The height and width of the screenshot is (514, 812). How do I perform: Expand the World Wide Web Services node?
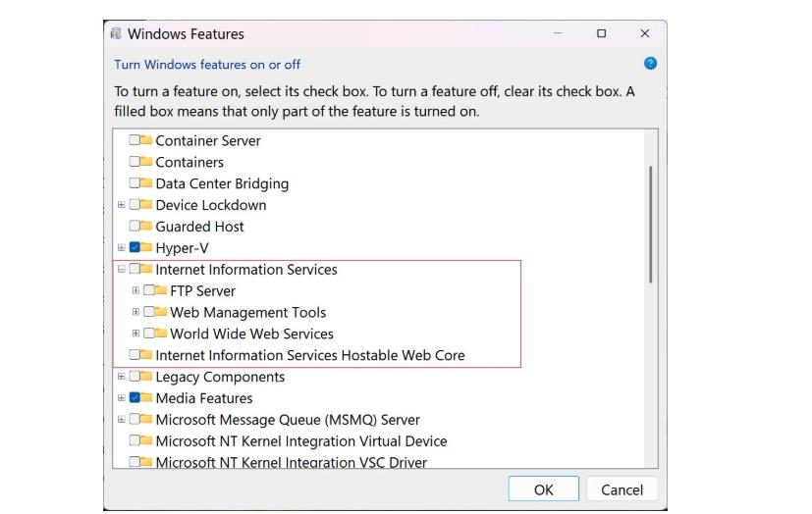coord(135,334)
